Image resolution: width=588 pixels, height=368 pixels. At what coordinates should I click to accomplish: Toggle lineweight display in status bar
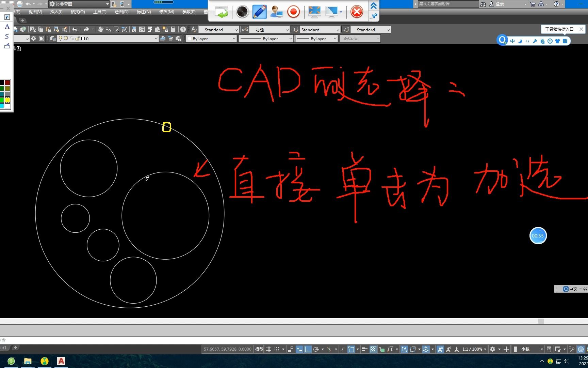364,349
